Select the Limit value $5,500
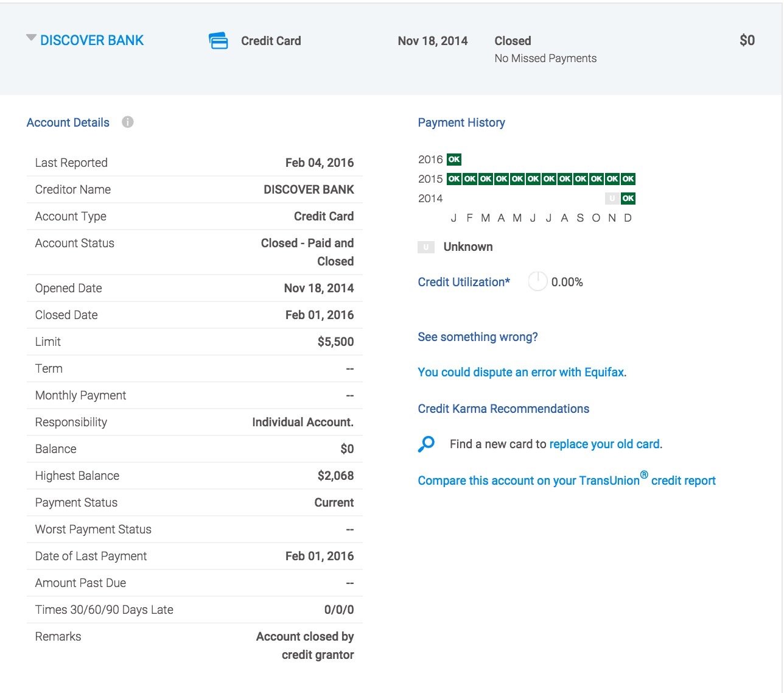Screen dimensions: 784x693 coord(335,342)
